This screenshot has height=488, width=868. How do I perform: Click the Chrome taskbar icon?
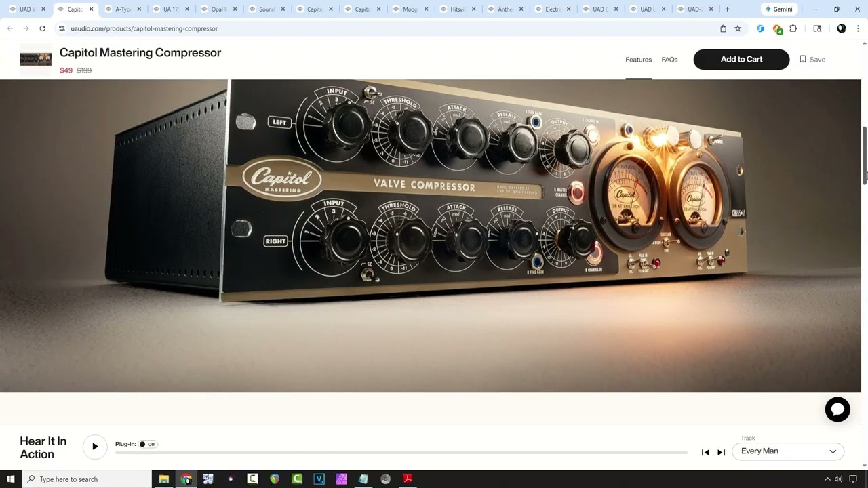(186, 479)
